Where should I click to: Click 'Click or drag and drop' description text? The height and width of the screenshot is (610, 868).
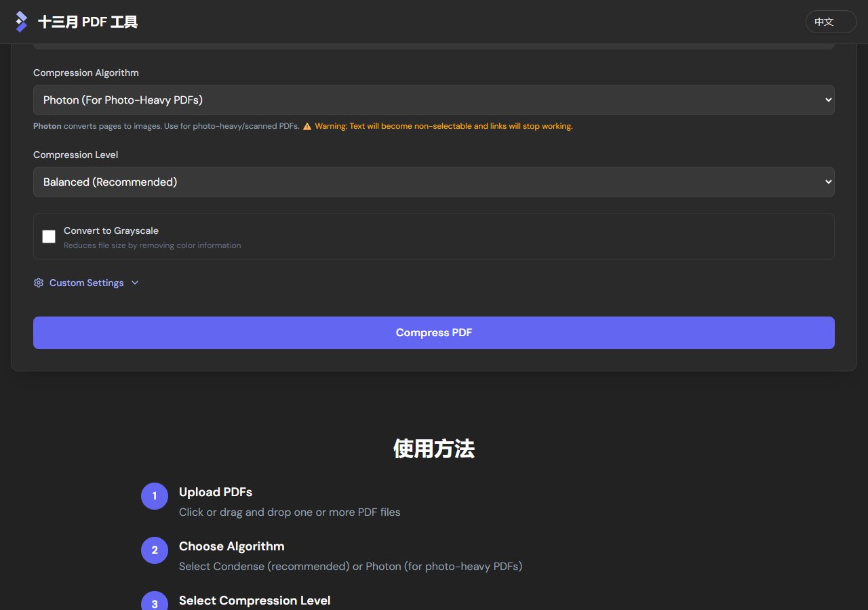[290, 512]
